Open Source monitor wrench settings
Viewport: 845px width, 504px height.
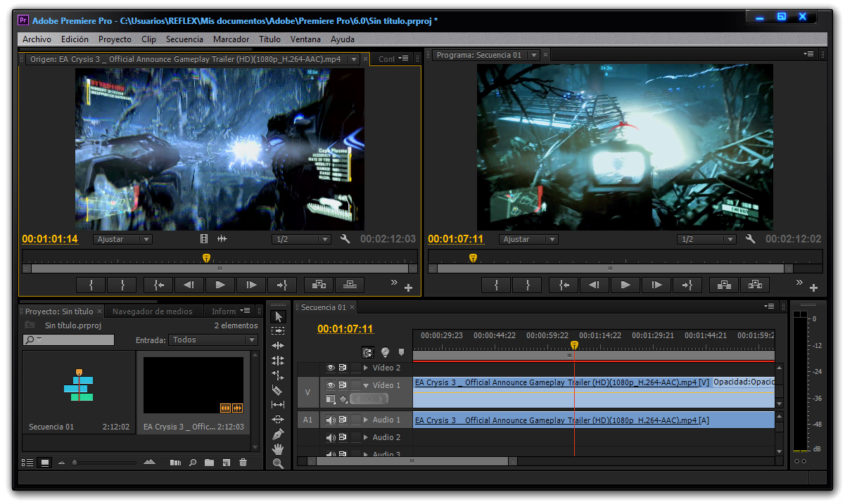pos(345,239)
